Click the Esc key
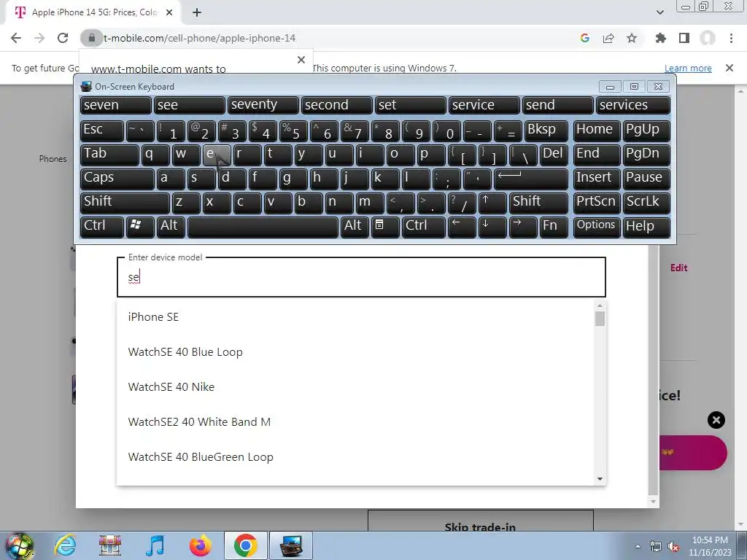 click(x=102, y=130)
